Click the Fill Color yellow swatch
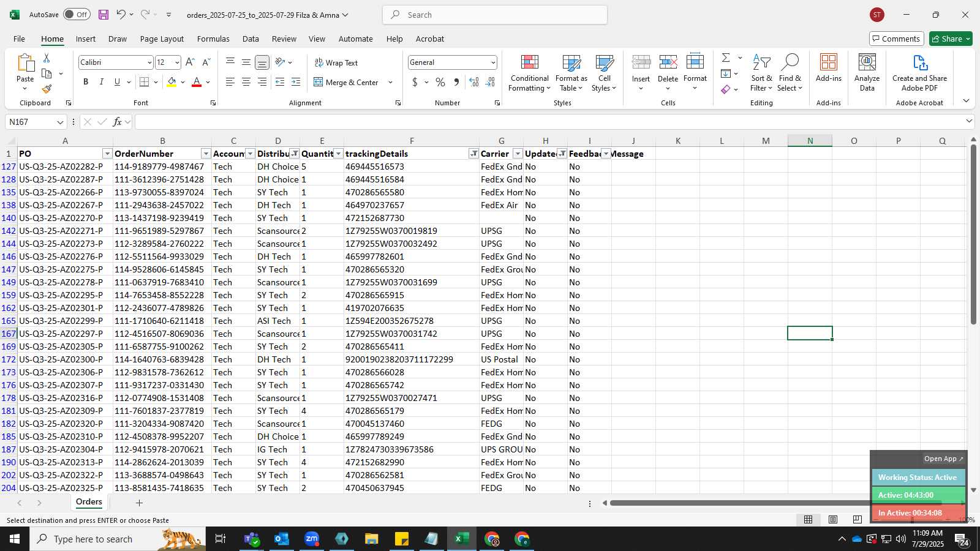 [171, 82]
